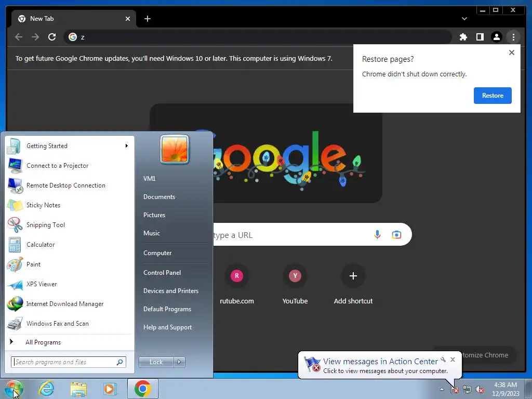This screenshot has width=532, height=399.
Task: Open a new Chrome tab with plus
Action: pos(148,19)
